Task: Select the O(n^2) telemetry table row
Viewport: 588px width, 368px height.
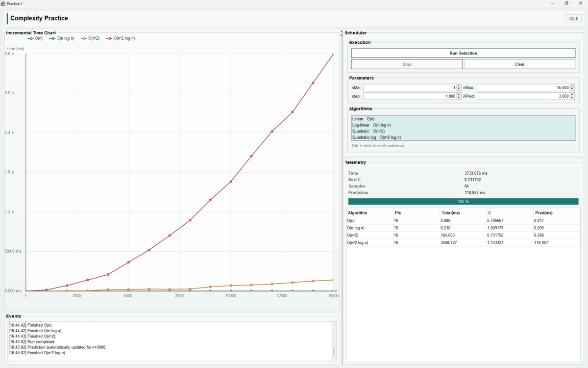Action: point(463,236)
